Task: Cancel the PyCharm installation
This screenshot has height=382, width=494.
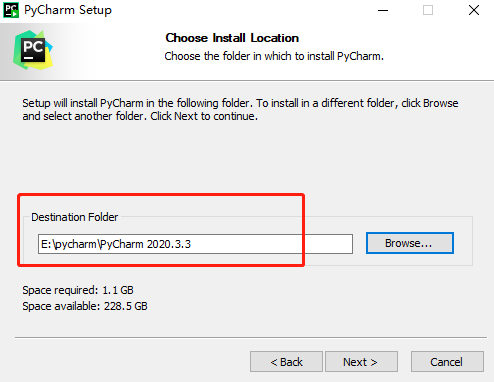Action: 447,361
